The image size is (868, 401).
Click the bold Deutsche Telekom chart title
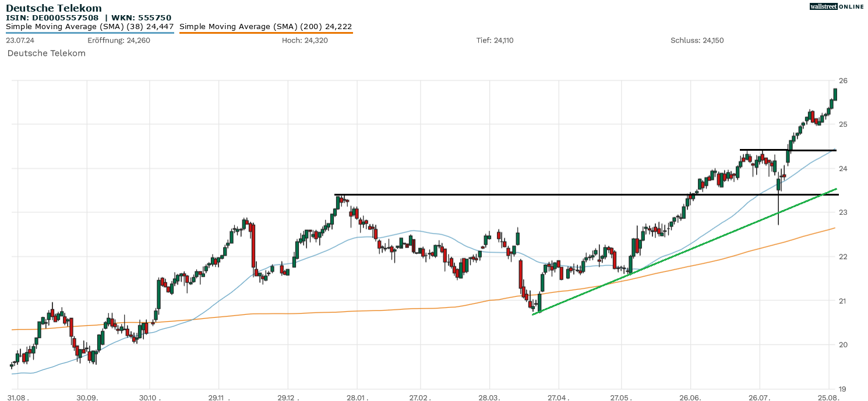click(x=54, y=8)
